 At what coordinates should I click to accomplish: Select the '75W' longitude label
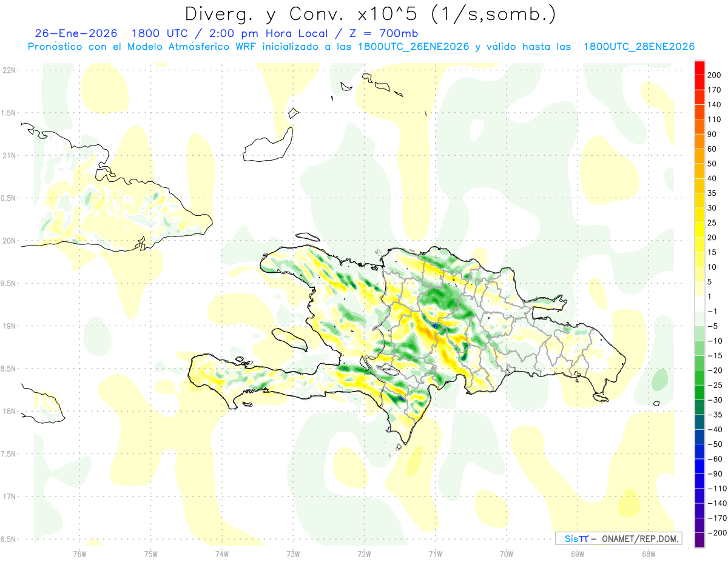click(150, 554)
